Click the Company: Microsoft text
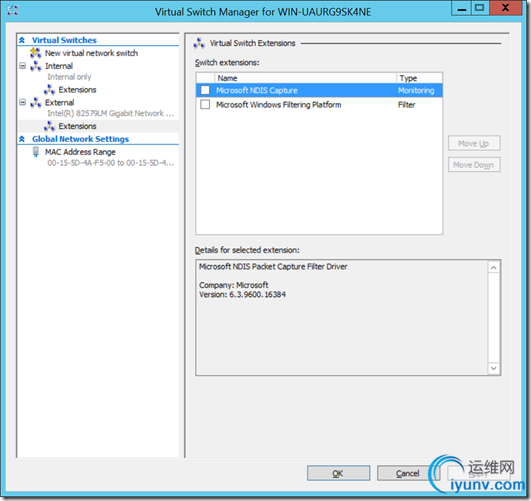Screen dimensions: 531x501 [x=233, y=285]
